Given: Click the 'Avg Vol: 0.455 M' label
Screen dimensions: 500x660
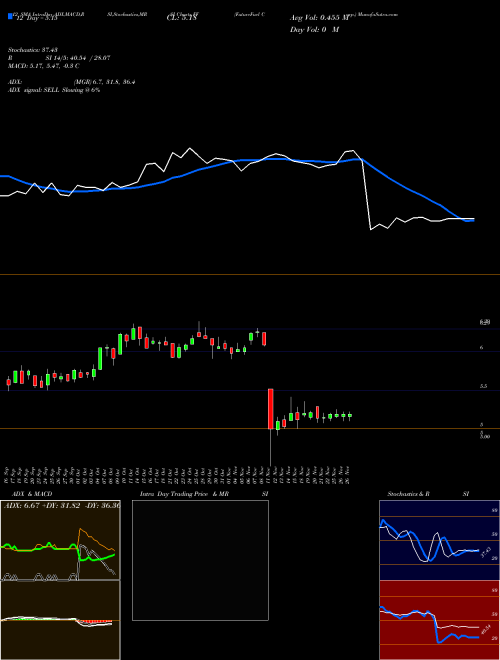Looking at the screenshot, I should (x=319, y=18).
